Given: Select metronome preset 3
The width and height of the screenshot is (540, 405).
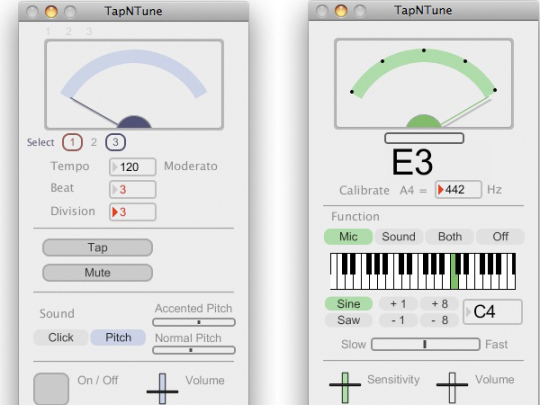Looking at the screenshot, I should click(x=115, y=142).
